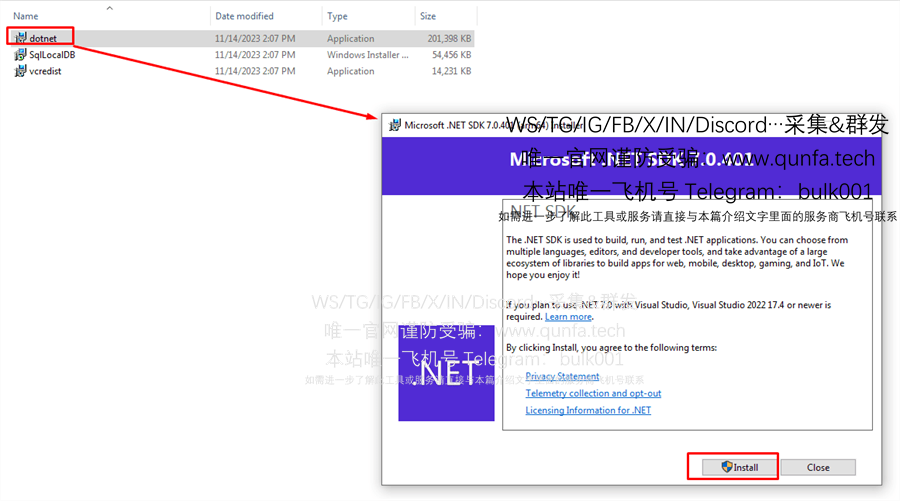900x501 pixels.
Task: Sort by Date modified column header
Action: pyautogui.click(x=245, y=16)
